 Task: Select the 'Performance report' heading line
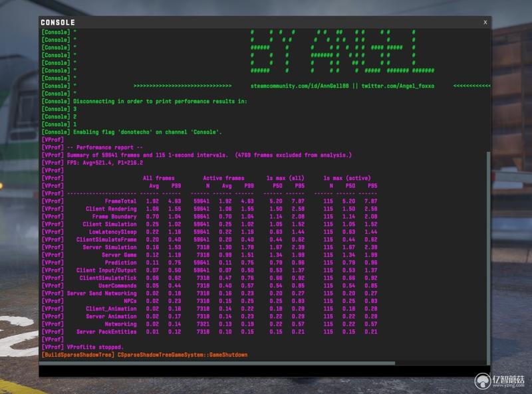point(105,148)
